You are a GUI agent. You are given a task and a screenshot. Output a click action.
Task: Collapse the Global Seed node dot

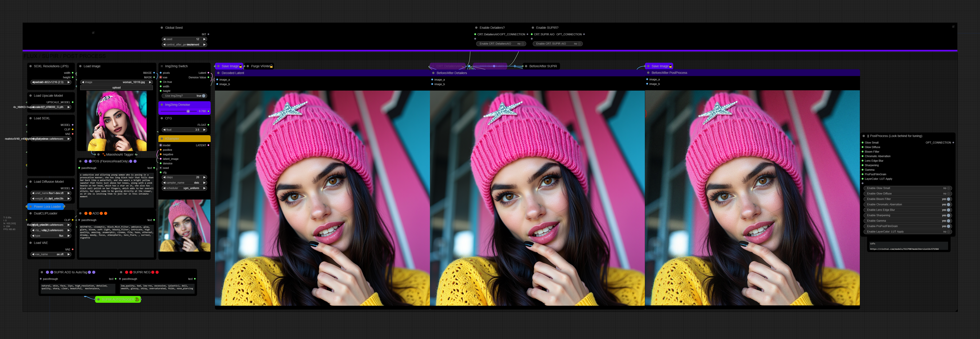coord(162,28)
